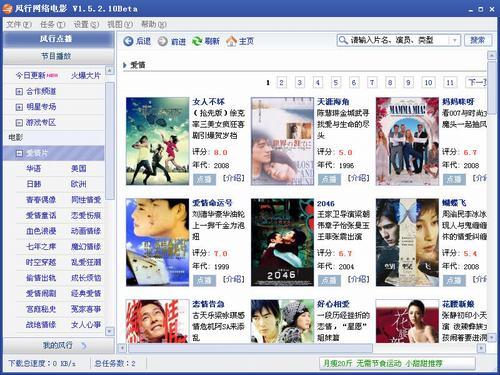This screenshot has height=375, width=500.
Task: Go to the home page icon 主页
Action: point(231,41)
